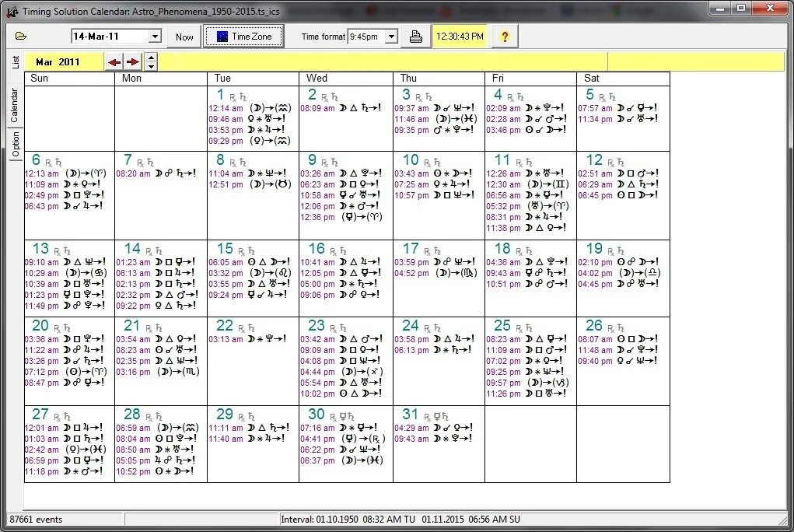Click the Time Zone button
Screen dimensions: 794x532
point(243,37)
